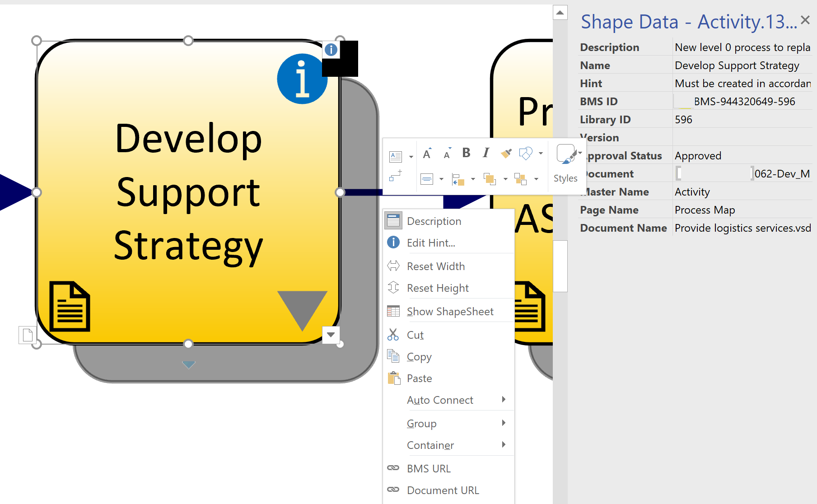817x504 pixels.
Task: Click the Bring to Front icon
Action: pos(490,180)
